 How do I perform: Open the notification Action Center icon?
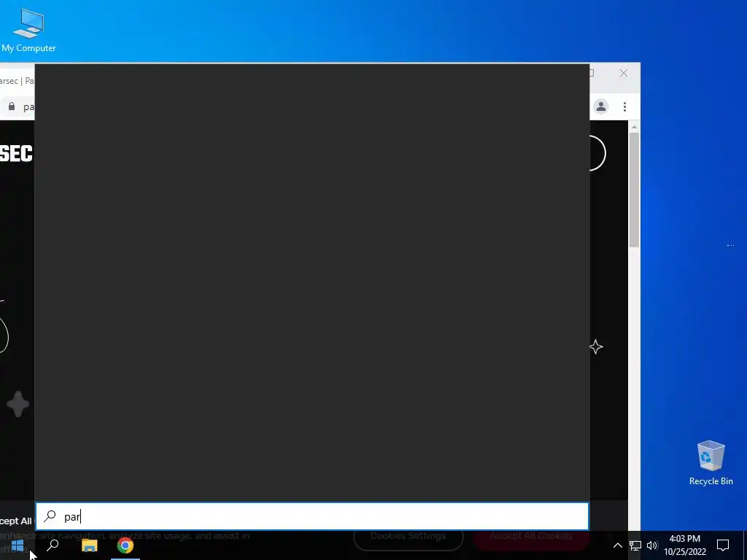click(x=723, y=545)
